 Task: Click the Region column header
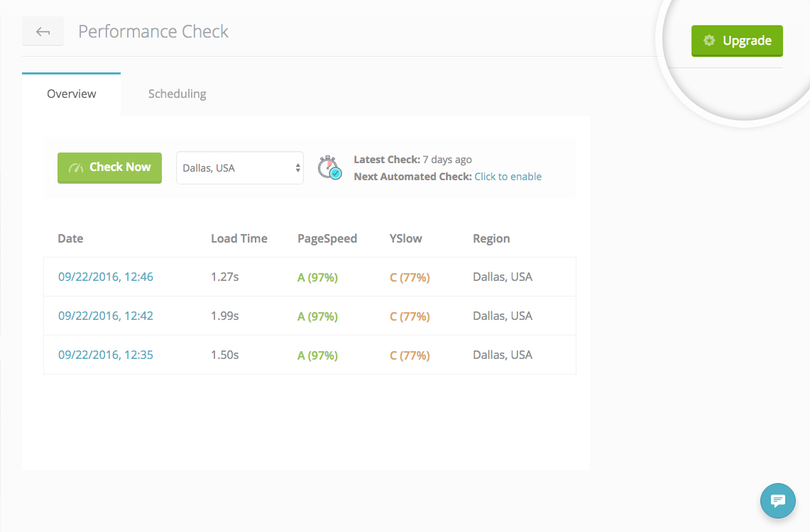click(491, 238)
